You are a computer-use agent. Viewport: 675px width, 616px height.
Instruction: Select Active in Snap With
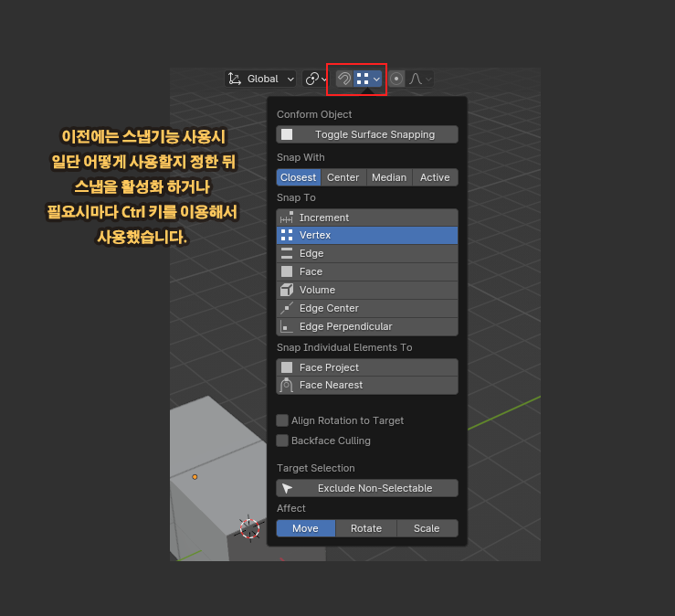pyautogui.click(x=435, y=177)
